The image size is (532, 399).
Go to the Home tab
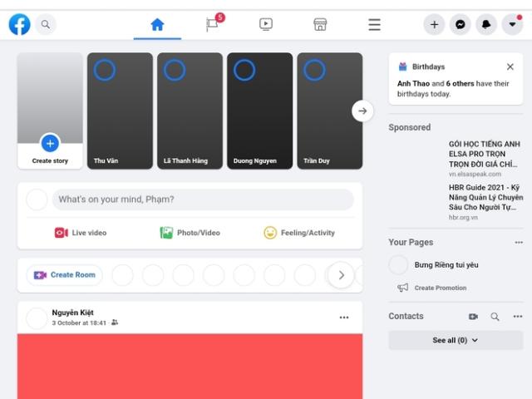click(157, 24)
